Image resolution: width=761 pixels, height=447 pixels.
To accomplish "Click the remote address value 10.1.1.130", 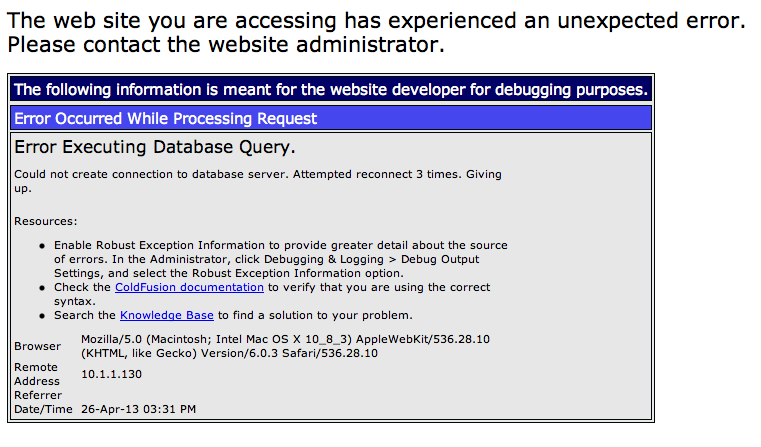I will [x=111, y=374].
